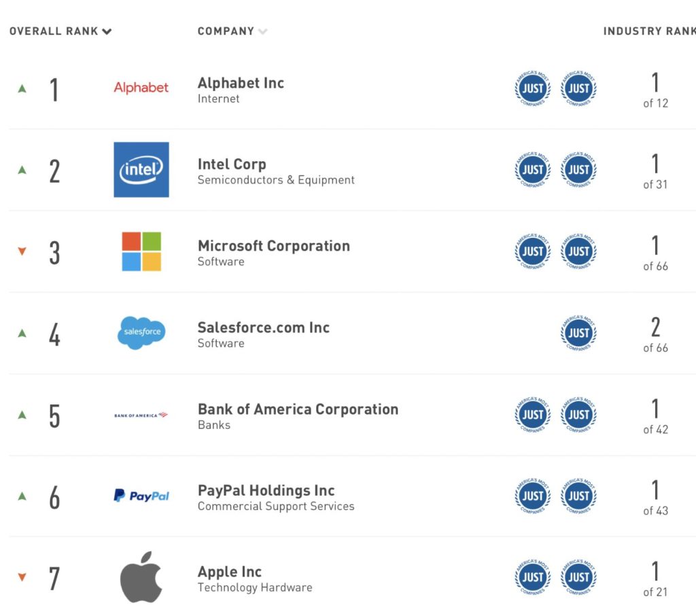Open PayPal Holdings Inc link
The width and height of the screenshot is (696, 616).
coord(266,491)
